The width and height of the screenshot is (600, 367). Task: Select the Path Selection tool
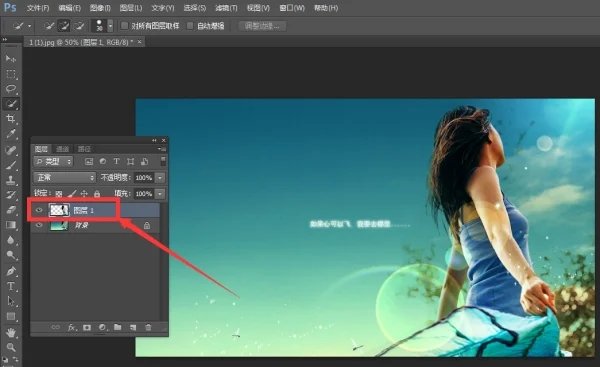click(11, 301)
